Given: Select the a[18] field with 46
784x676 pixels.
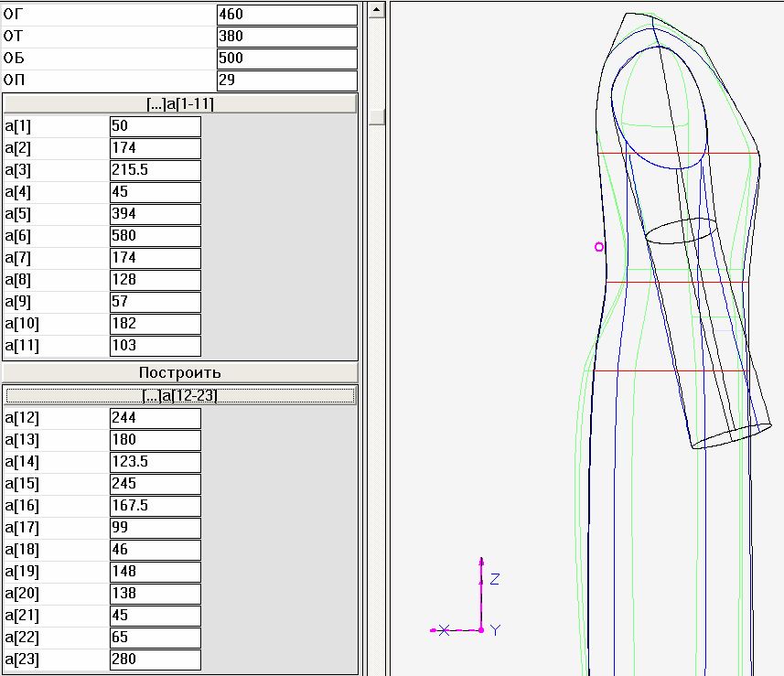Looking at the screenshot, I should (x=156, y=551).
